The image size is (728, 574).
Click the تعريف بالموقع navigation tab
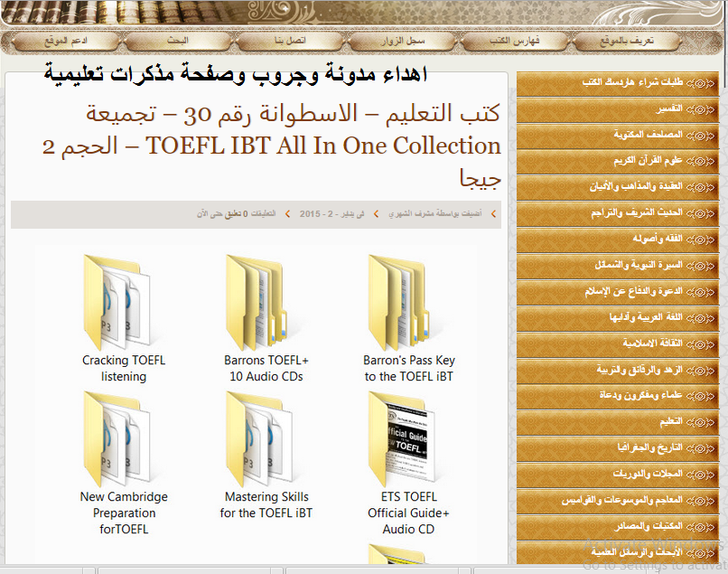(627, 41)
